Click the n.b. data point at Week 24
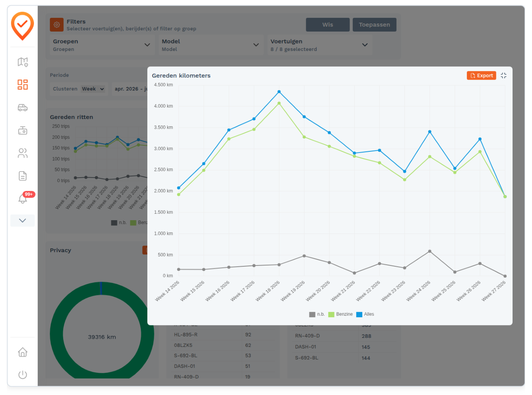 pos(430,251)
